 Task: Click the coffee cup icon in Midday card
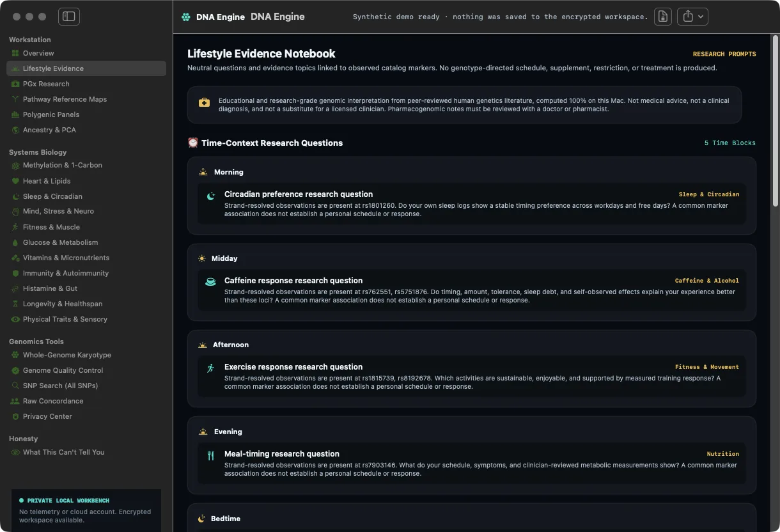pyautogui.click(x=210, y=281)
